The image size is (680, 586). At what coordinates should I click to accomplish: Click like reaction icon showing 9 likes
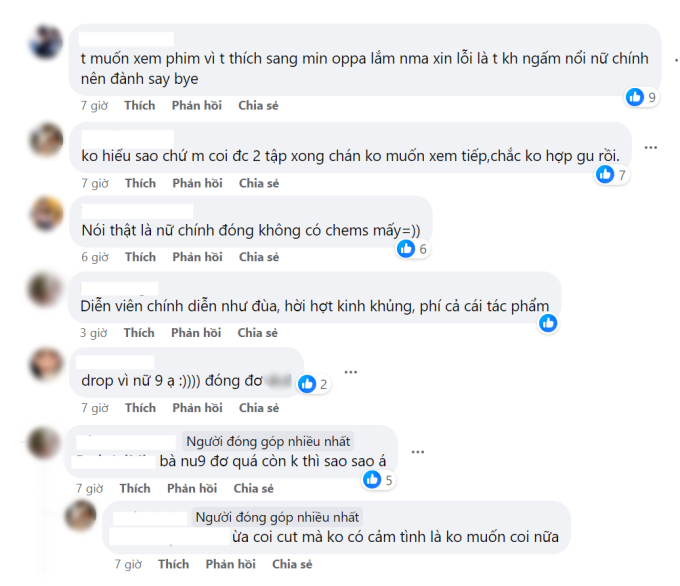tap(635, 97)
